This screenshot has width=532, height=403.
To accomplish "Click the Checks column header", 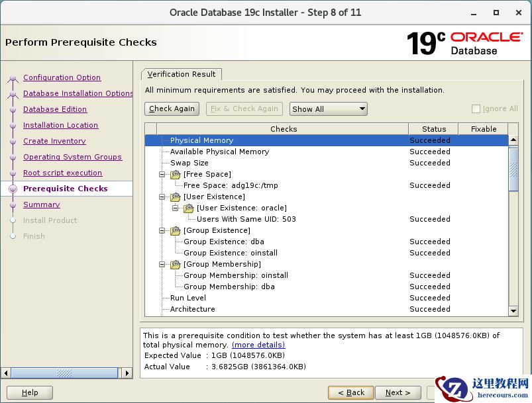I will [x=283, y=129].
